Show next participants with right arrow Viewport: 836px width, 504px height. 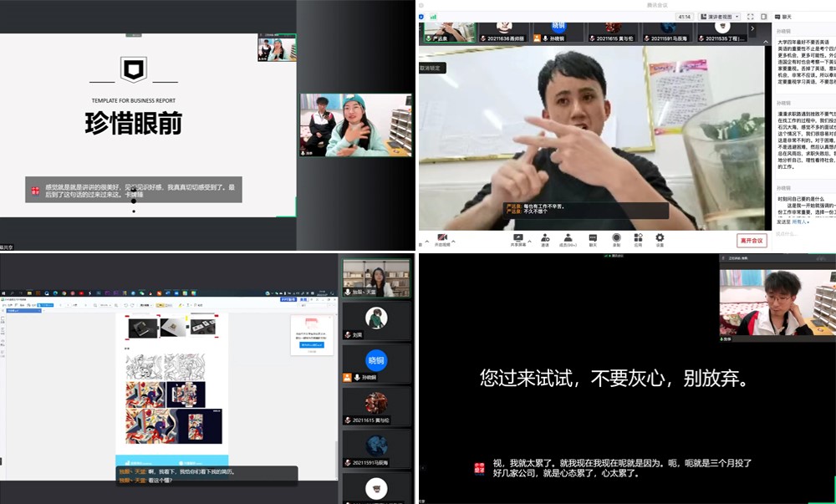752,28
